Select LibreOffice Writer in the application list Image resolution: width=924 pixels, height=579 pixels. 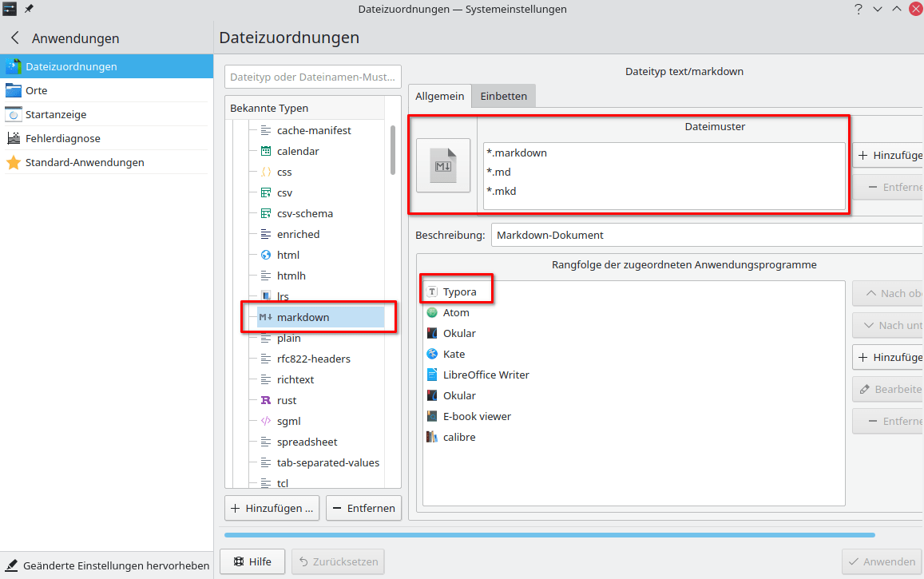click(x=486, y=375)
